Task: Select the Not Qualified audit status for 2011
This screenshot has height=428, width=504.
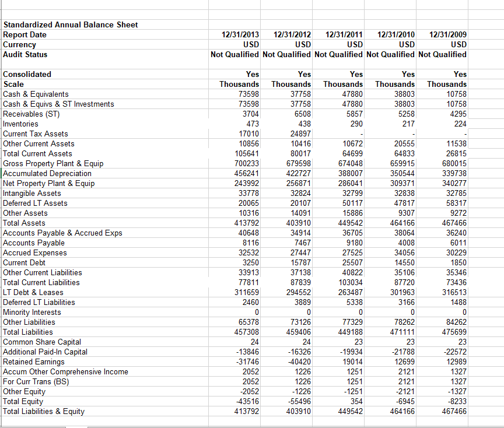Action: 338,54
